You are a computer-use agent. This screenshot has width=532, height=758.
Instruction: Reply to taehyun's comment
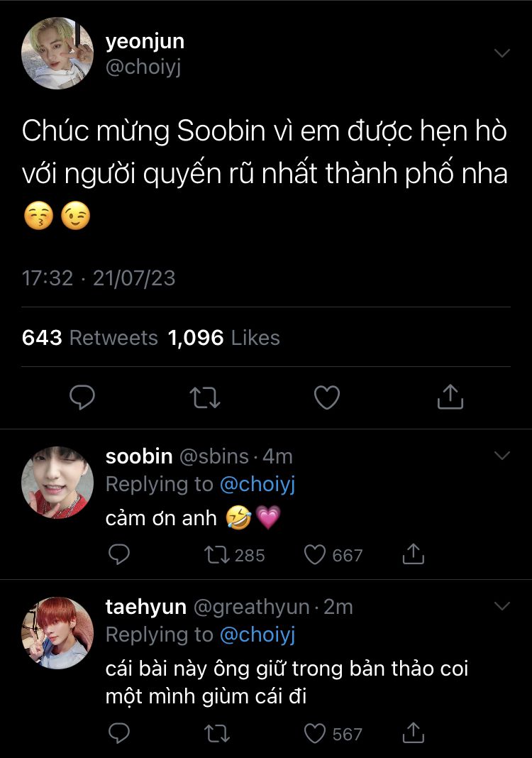pyautogui.click(x=119, y=733)
